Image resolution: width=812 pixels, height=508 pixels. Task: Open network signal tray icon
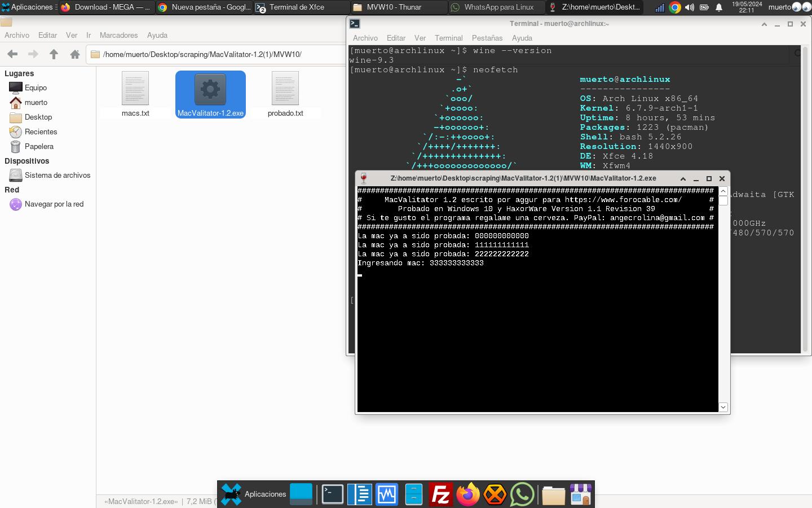(x=660, y=7)
